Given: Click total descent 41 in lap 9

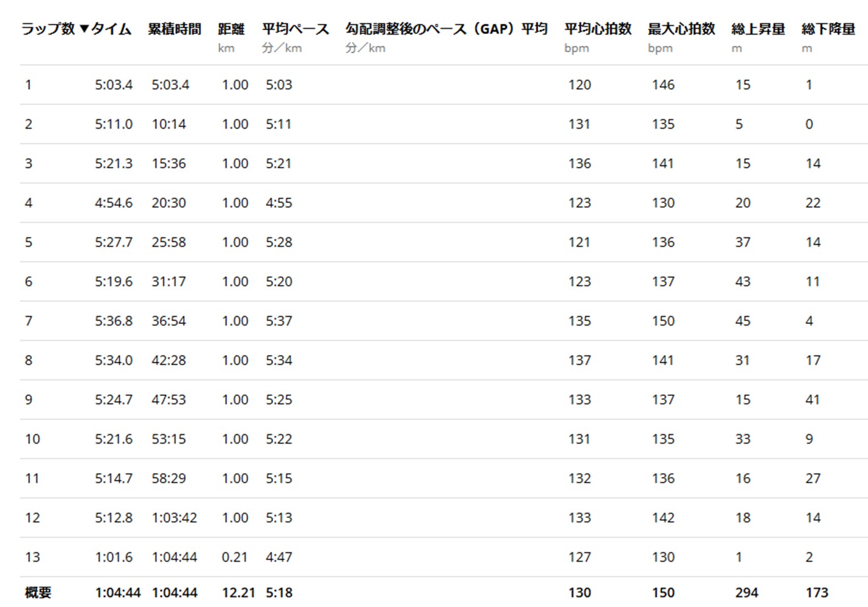Looking at the screenshot, I should [x=812, y=400].
